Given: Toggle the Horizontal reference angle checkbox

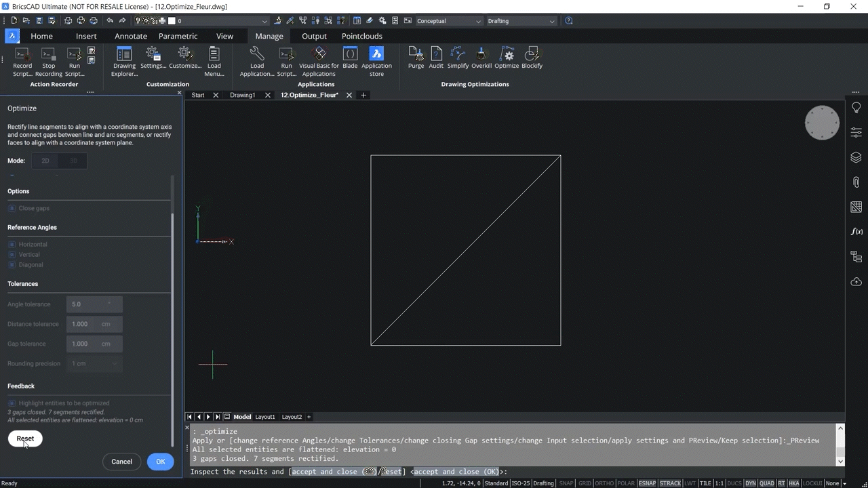Looking at the screenshot, I should 12,244.
